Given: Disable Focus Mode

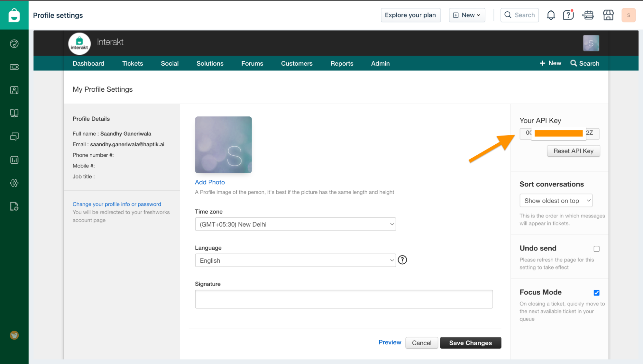Looking at the screenshot, I should click(x=597, y=293).
